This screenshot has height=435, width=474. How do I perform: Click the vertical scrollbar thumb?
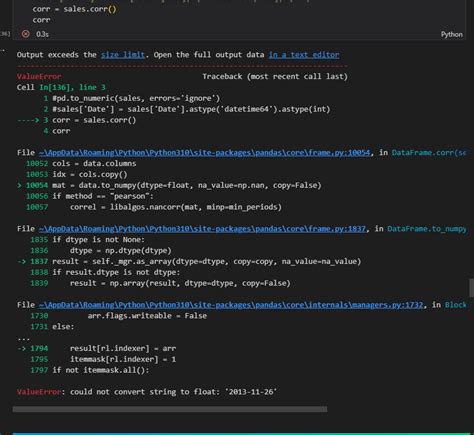(471, 288)
